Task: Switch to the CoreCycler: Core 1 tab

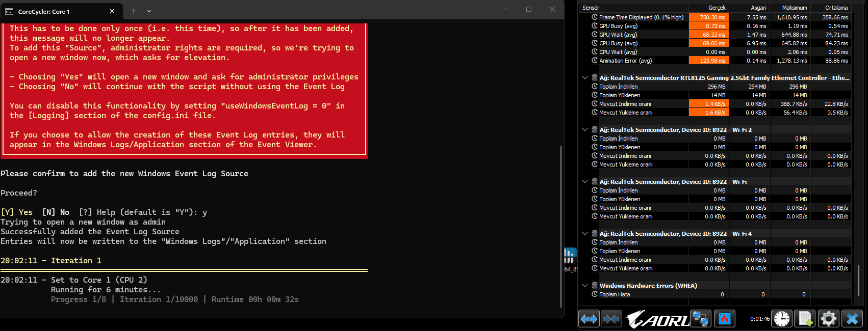Action: pyautogui.click(x=61, y=11)
